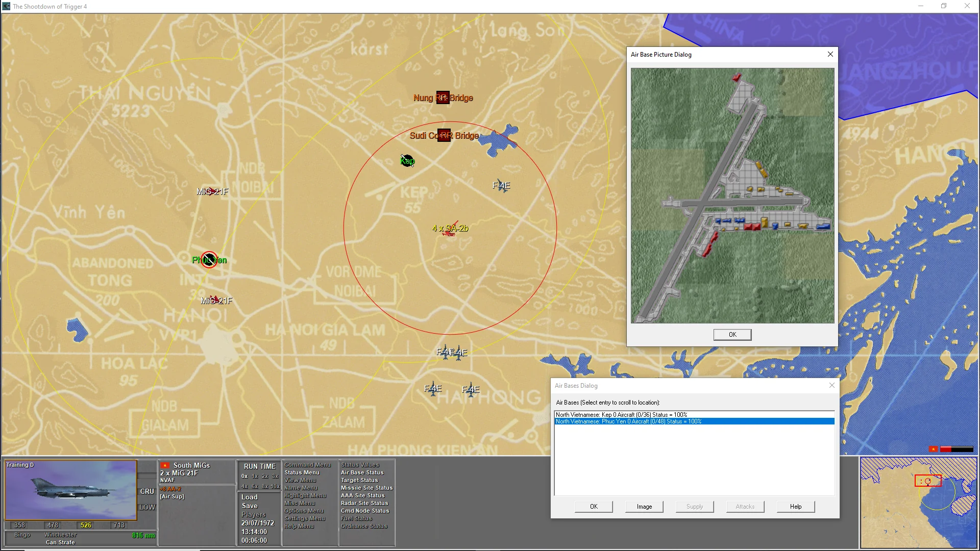980x551 pixels.
Task: Select the 713 speed setting
Action: click(x=119, y=525)
